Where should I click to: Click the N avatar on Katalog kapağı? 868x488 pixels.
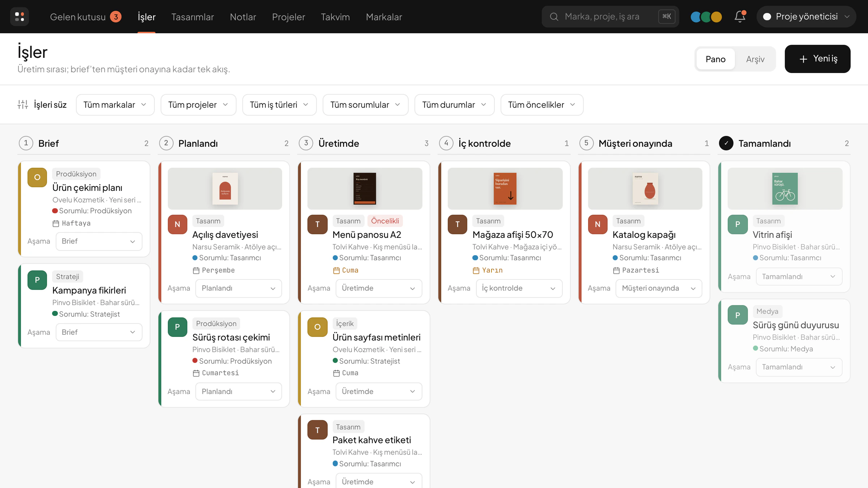coord(597,224)
